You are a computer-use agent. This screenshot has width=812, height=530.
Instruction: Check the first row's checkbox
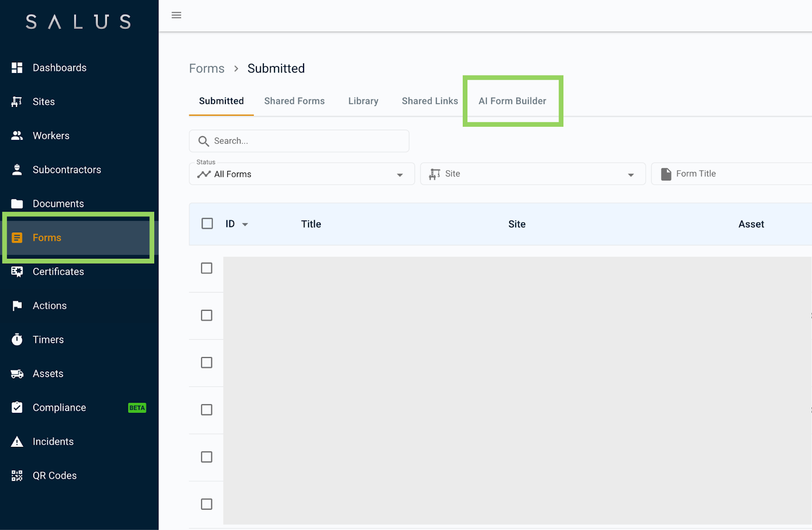click(x=207, y=268)
